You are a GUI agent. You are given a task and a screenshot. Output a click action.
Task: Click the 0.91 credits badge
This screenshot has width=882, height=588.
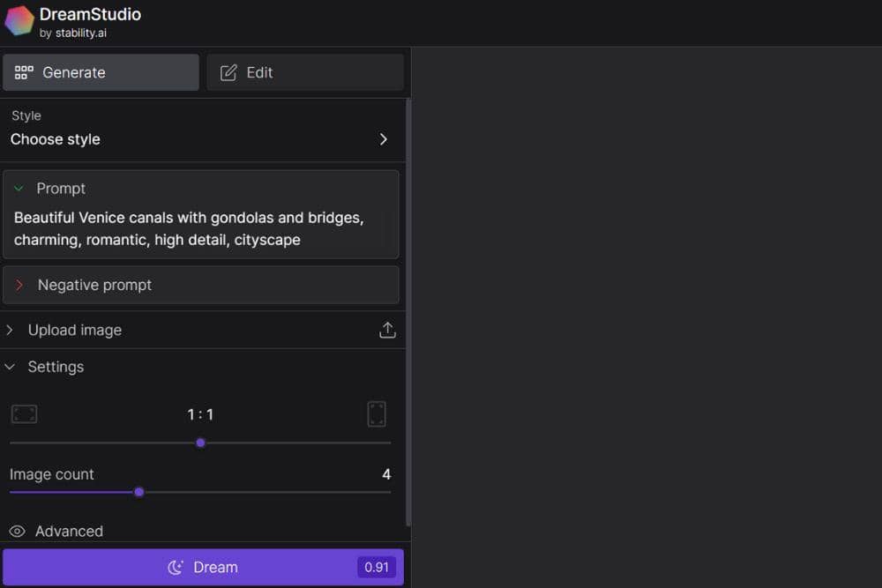point(376,567)
